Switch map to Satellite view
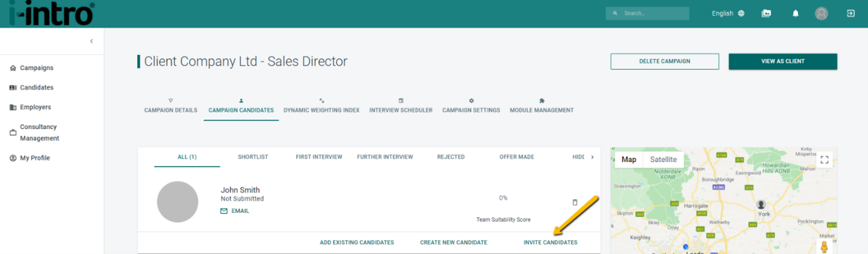868x254 pixels. 663,159
